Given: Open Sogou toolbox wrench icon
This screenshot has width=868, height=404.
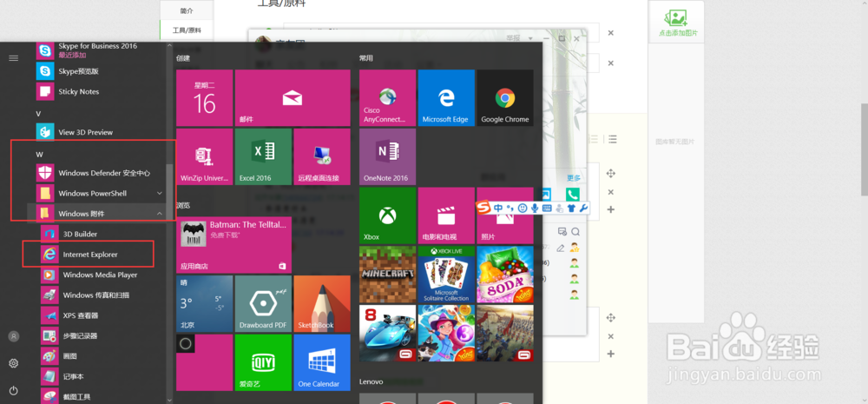Looking at the screenshot, I should [583, 208].
